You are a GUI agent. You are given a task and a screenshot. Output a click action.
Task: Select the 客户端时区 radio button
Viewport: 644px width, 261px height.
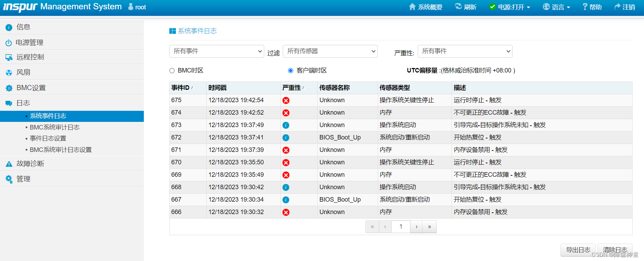coord(290,71)
